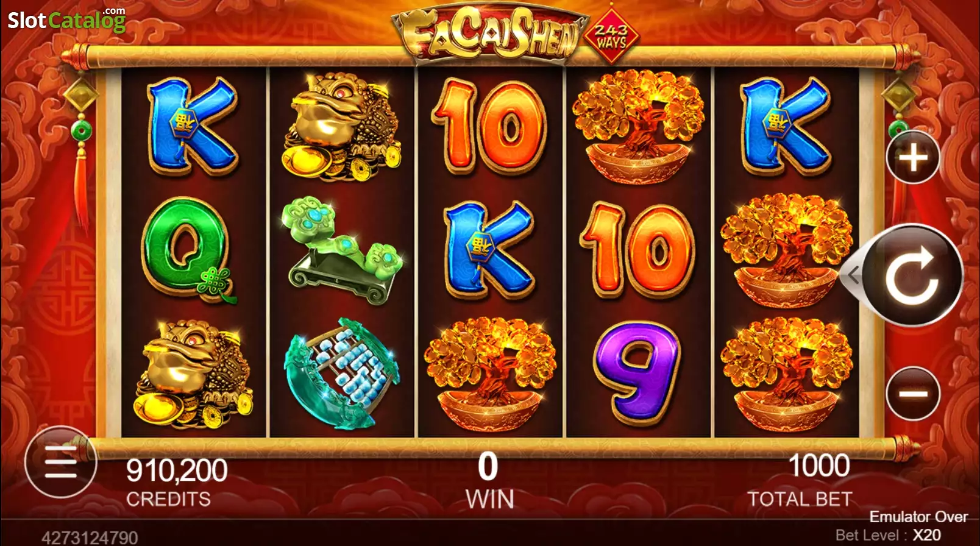980x546 pixels.
Task: Click the Total Bet 1000 display
Action: 800,481
